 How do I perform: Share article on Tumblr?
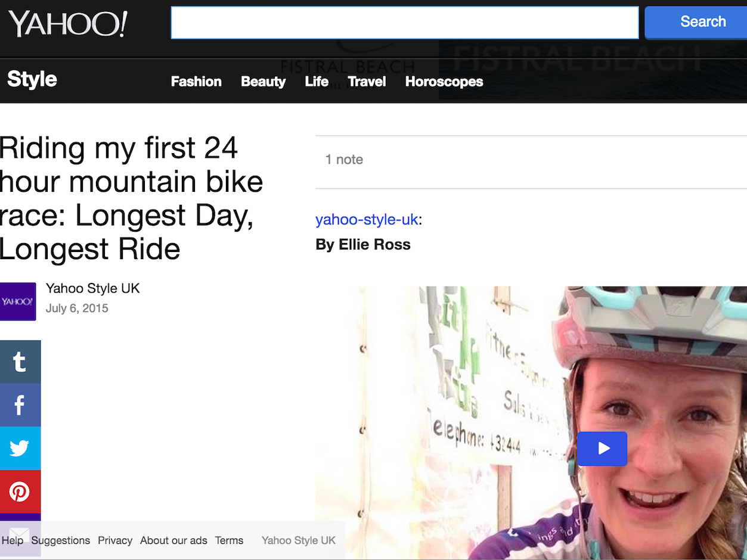(x=20, y=362)
